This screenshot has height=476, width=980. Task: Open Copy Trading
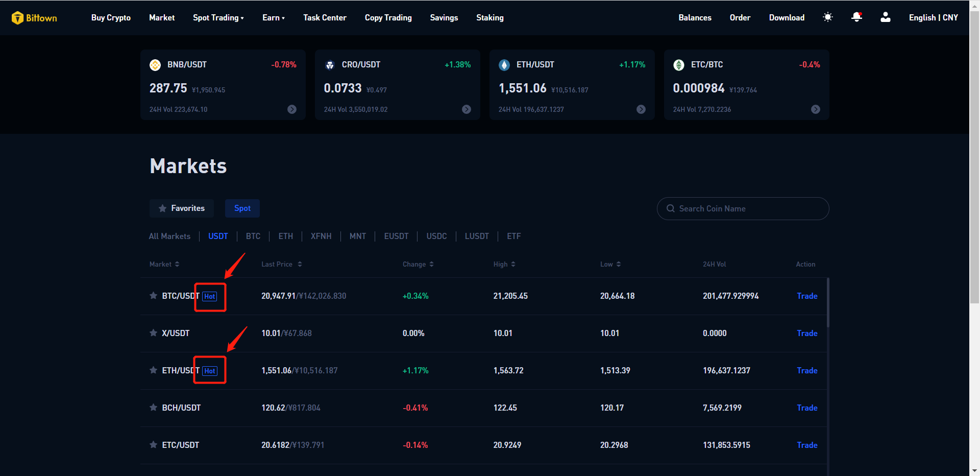388,18
